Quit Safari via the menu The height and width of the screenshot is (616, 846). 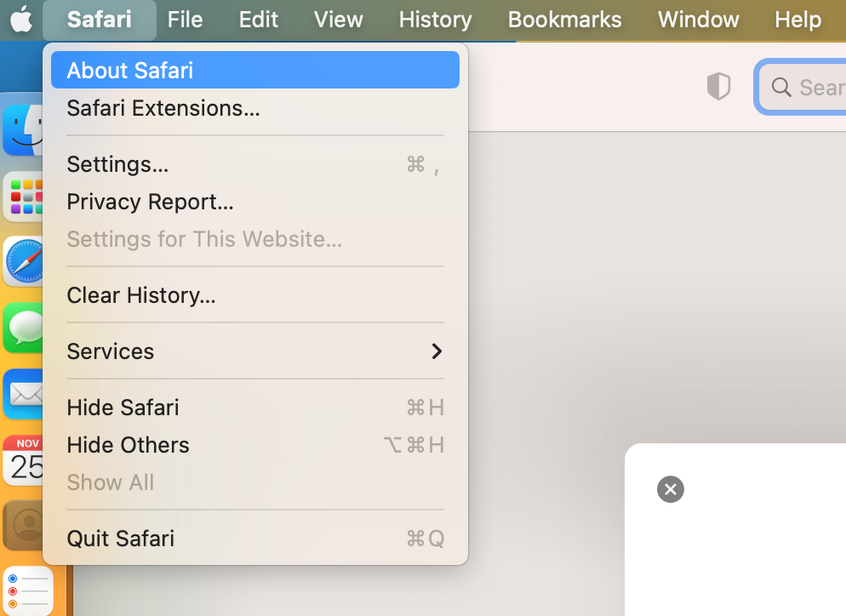[x=119, y=538]
